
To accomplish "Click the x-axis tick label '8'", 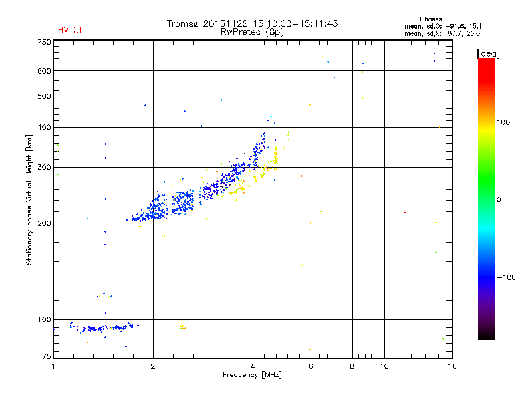I will click(x=352, y=366).
